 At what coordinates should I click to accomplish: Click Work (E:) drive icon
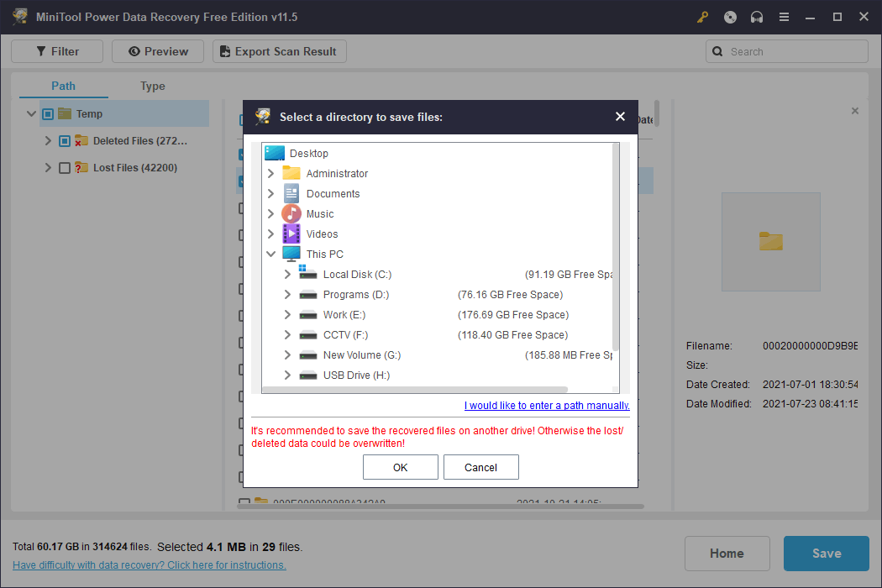(308, 315)
